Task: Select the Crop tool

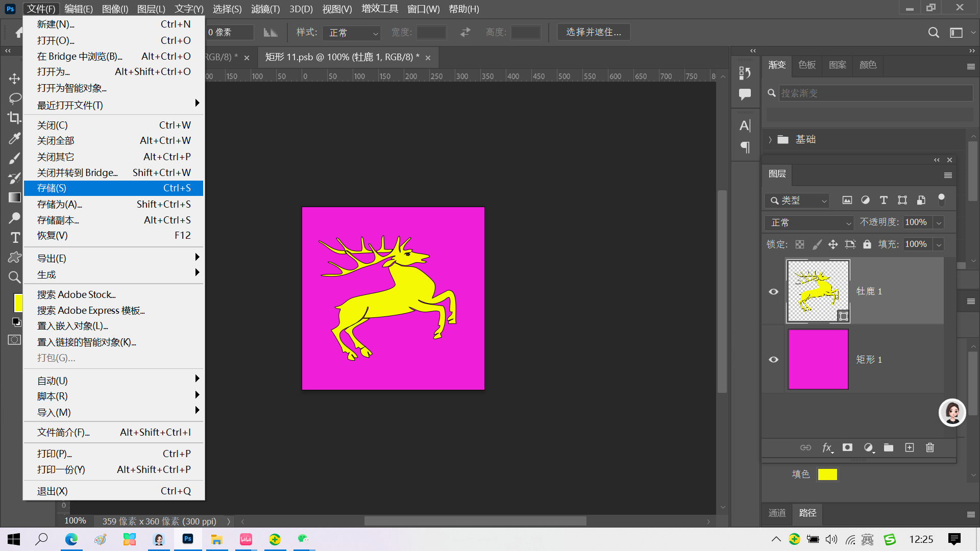Action: pos(14,118)
